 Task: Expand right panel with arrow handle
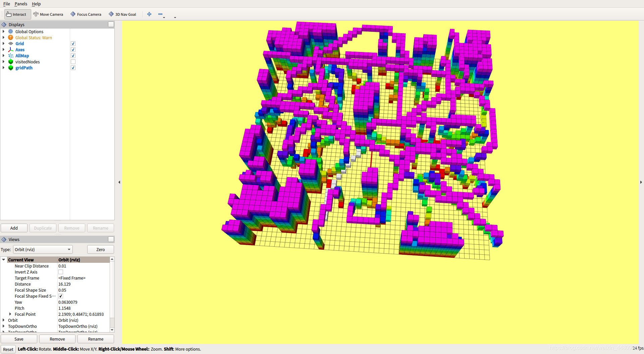click(641, 182)
